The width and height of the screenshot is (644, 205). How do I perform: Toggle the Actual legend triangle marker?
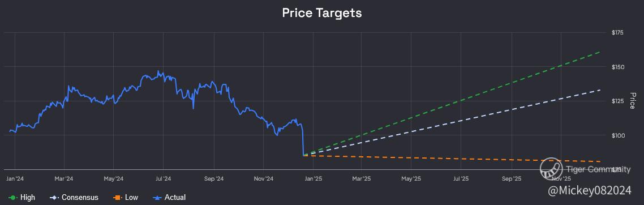pos(157,198)
